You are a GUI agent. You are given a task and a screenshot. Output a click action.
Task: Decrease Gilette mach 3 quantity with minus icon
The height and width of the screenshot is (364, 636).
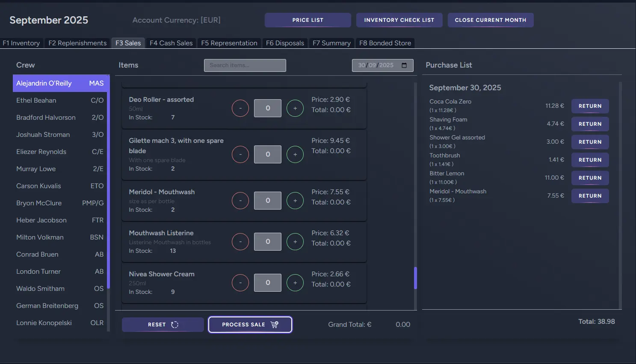pyautogui.click(x=240, y=154)
